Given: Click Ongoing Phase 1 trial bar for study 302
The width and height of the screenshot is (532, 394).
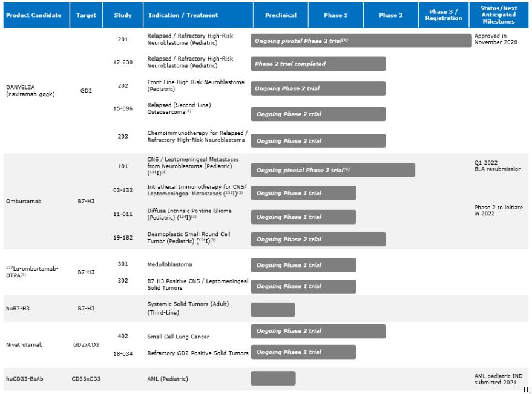Looking at the screenshot, I should (x=303, y=286).
